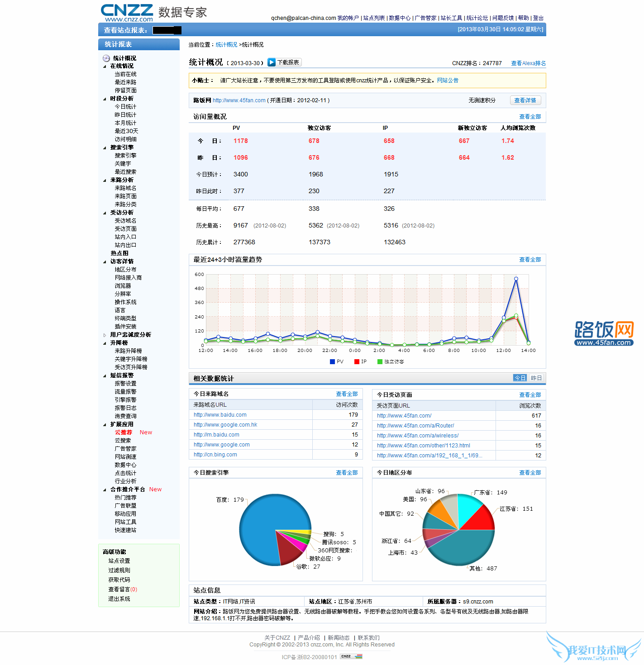The image size is (644, 665).
Task: Open the 查看Alexa排名 link
Action: click(x=528, y=63)
